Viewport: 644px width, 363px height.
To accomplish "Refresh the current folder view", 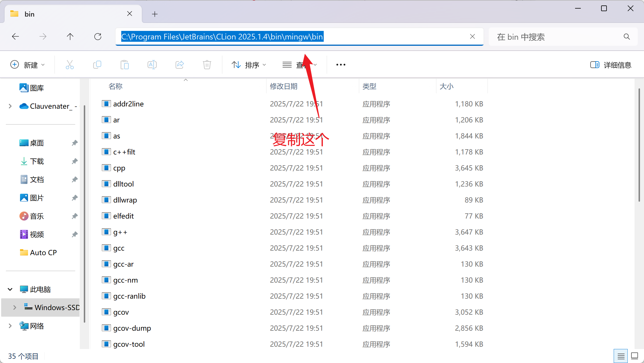I will (x=98, y=37).
